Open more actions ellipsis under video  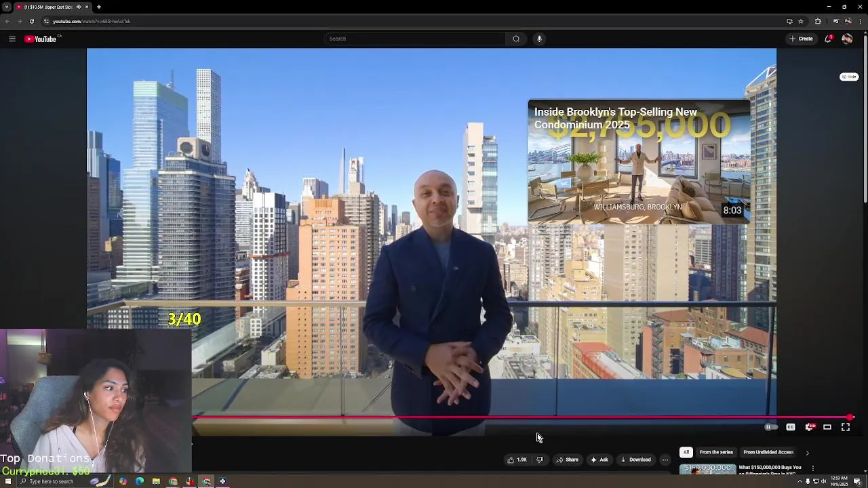(665, 460)
